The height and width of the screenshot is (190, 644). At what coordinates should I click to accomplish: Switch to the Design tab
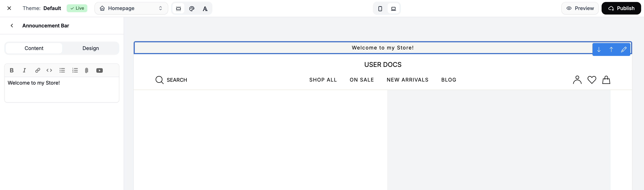[x=91, y=48]
